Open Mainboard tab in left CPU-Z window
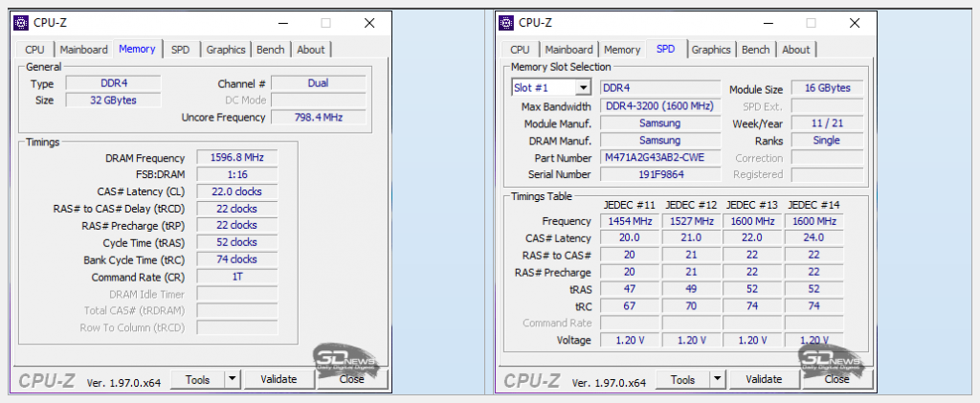 [84, 50]
